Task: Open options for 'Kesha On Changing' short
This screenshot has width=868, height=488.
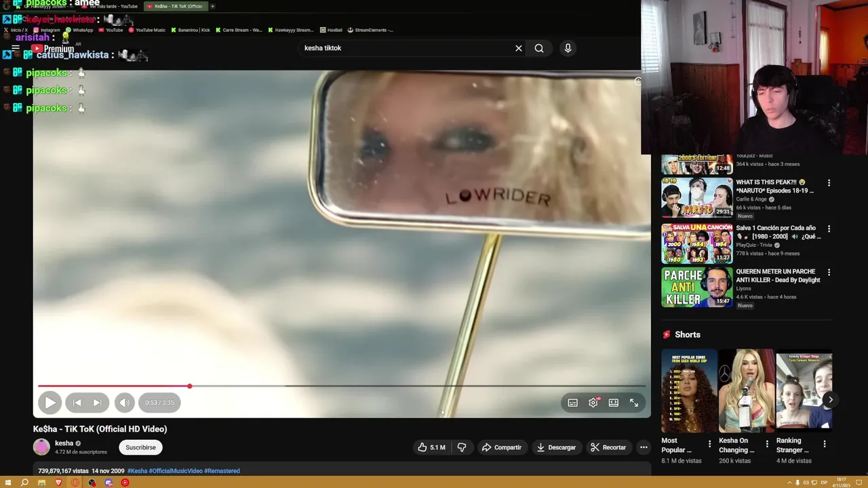Action: point(768,444)
